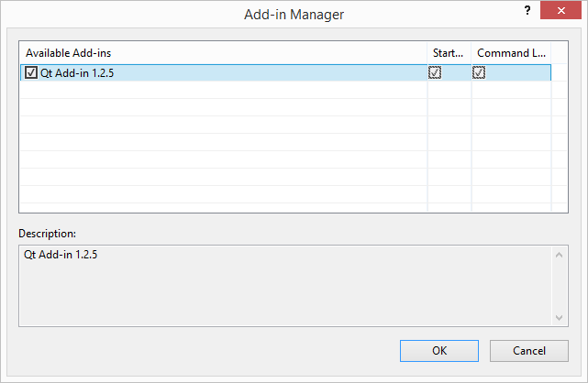588x383 pixels.
Task: Click the empty header area right of Command Line
Action: coord(560,53)
